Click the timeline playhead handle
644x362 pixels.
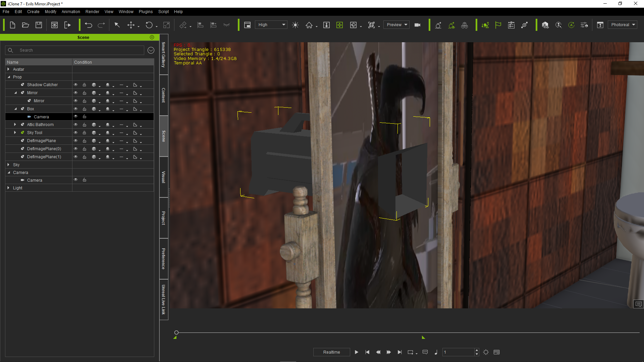pos(176,333)
